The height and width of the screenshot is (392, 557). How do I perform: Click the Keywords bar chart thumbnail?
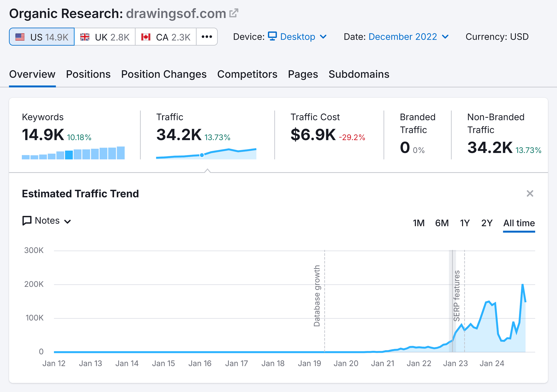point(73,153)
